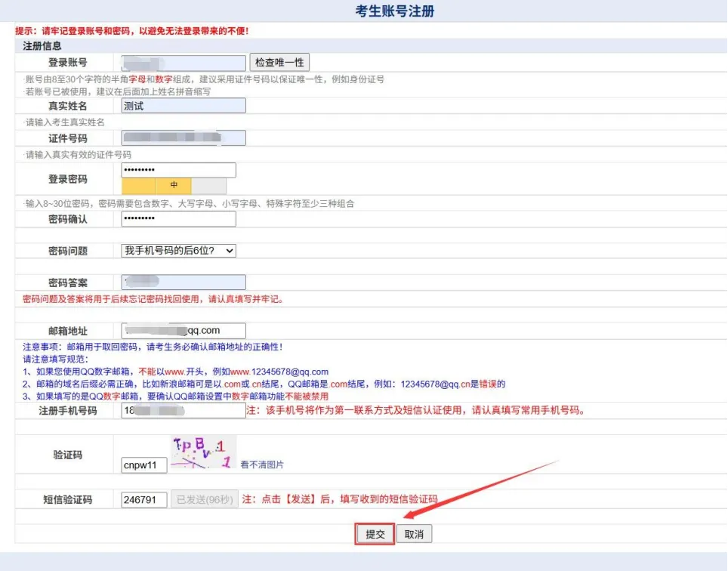Refresh captcha via 看不清图片 link
Viewport: 728px width, 571px height.
click(262, 465)
